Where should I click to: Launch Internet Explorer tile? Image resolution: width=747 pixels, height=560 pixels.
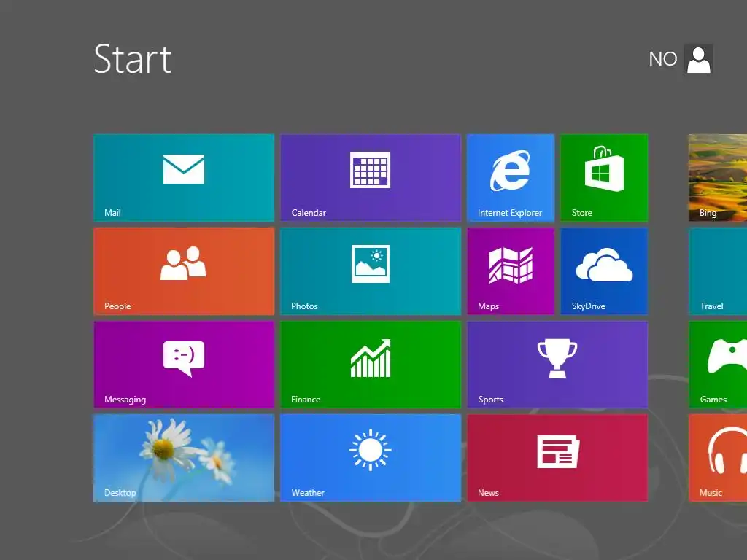pos(510,178)
